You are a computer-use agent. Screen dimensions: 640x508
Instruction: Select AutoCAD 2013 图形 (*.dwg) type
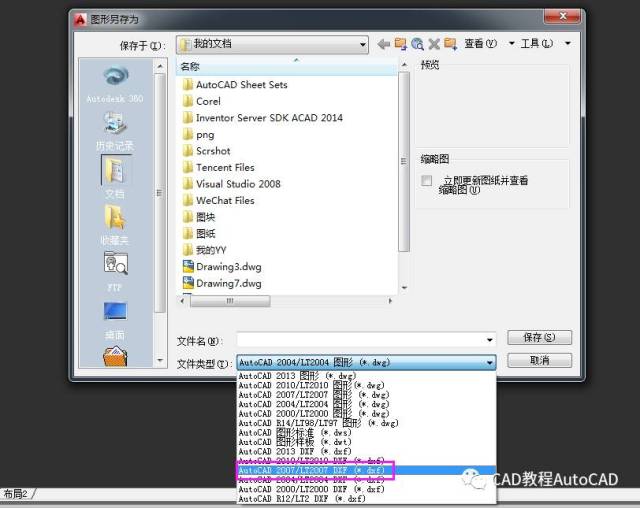(x=367, y=376)
